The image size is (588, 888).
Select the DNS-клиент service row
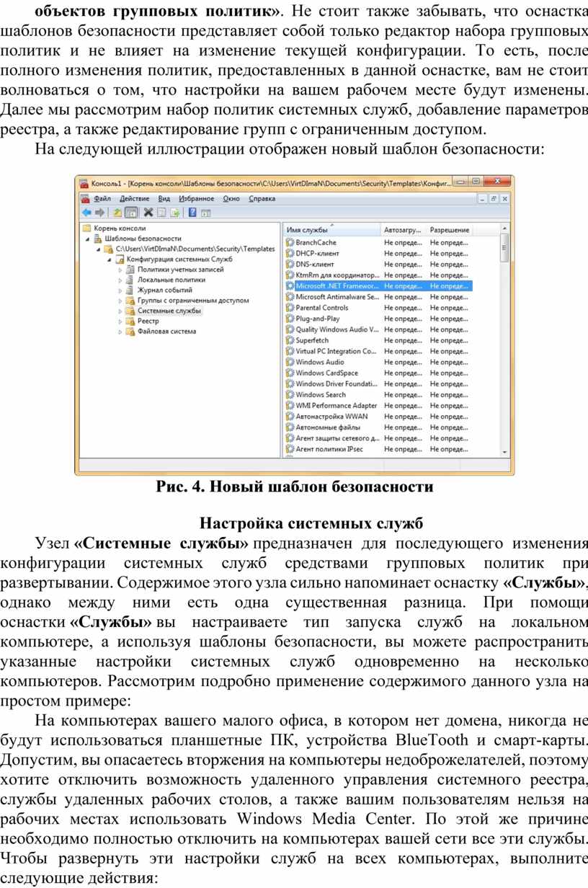click(378, 265)
